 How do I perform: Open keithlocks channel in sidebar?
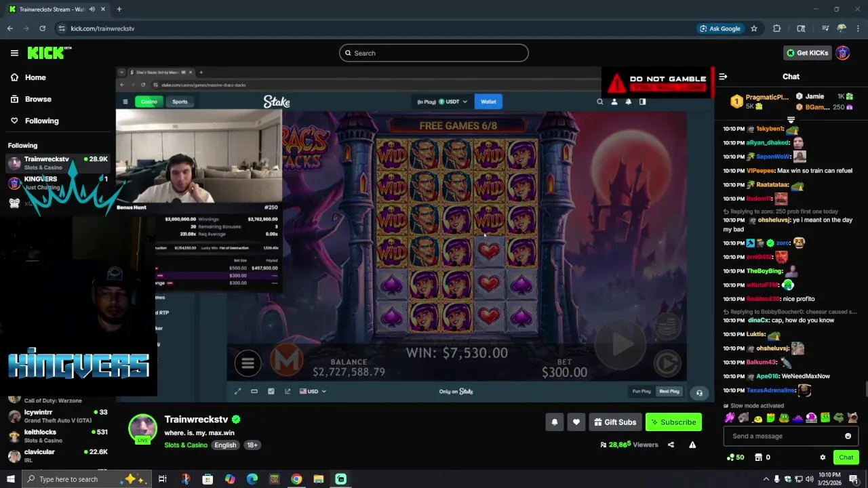pos(58,435)
